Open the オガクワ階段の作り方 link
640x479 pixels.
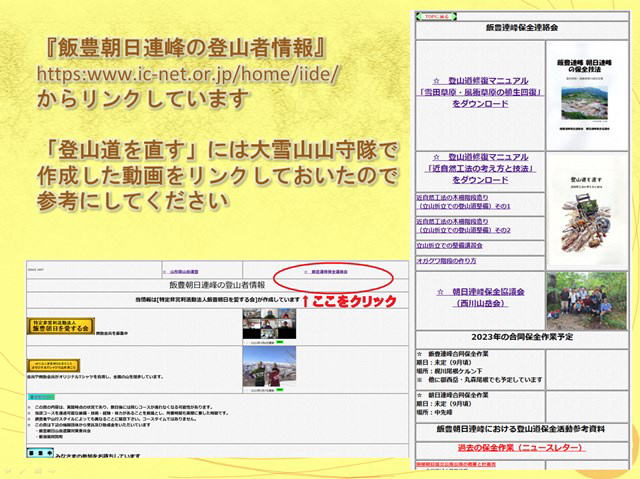pyautogui.click(x=447, y=260)
